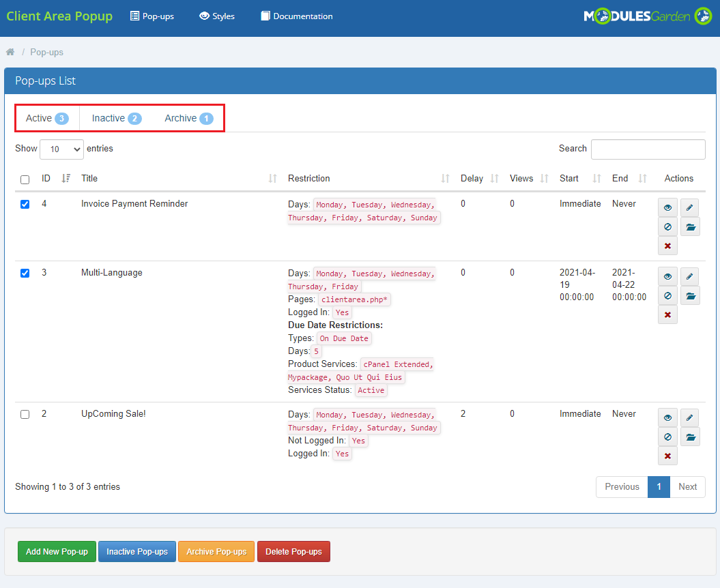Click the Due Date Restrictions heading
The width and height of the screenshot is (720, 588).
(x=335, y=325)
